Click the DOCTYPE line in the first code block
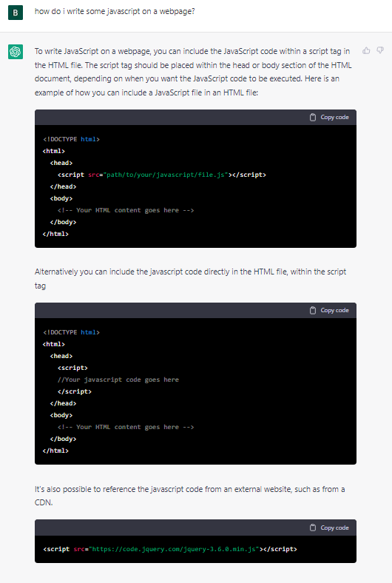The width and height of the screenshot is (392, 583). [x=71, y=139]
